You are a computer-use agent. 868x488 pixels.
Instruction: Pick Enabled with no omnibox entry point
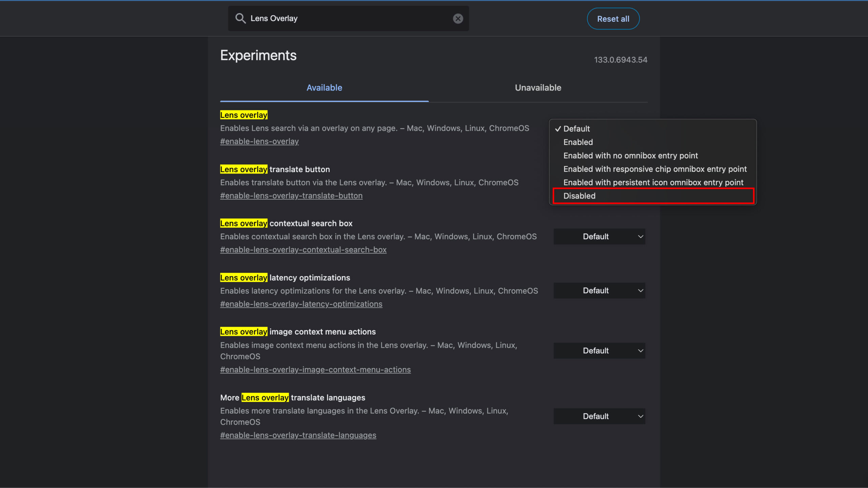pos(630,156)
